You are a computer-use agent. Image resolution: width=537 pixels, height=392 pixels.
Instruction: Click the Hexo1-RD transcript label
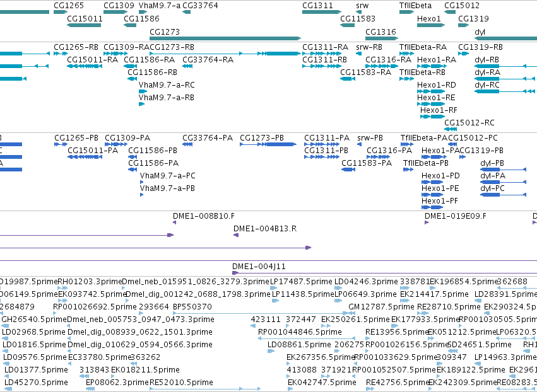[x=437, y=85]
